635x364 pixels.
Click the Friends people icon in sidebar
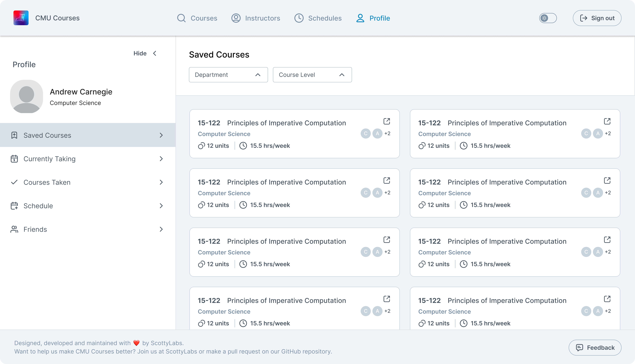(14, 229)
